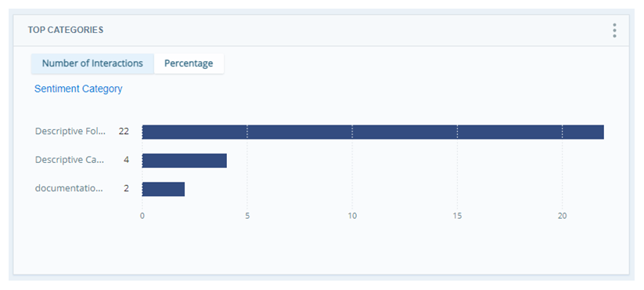Open the three-dot widget options menu

coord(614,31)
